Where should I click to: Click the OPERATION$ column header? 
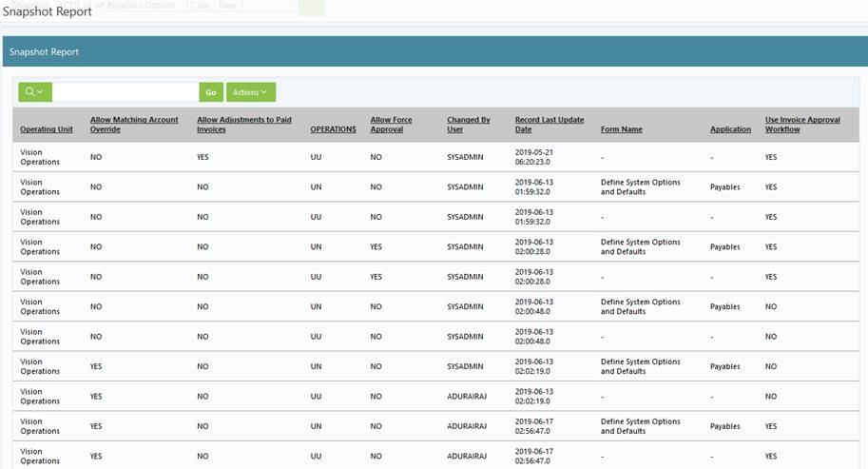click(x=333, y=129)
